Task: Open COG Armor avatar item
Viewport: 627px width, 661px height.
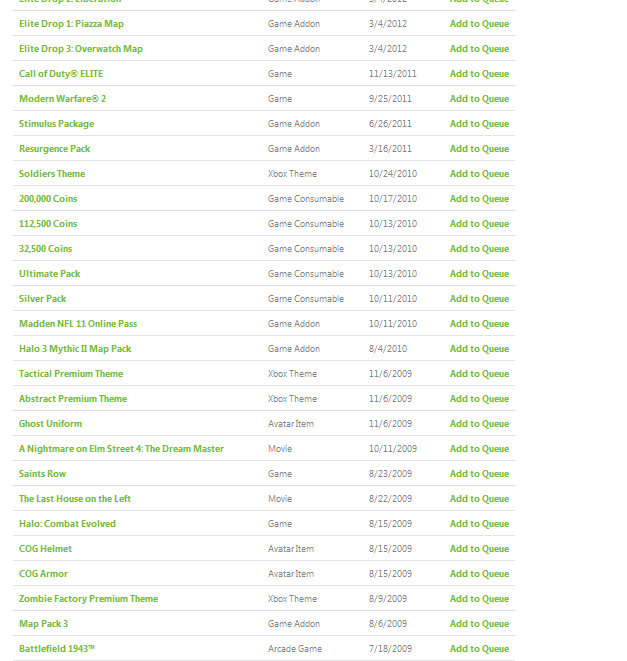Action: (43, 574)
